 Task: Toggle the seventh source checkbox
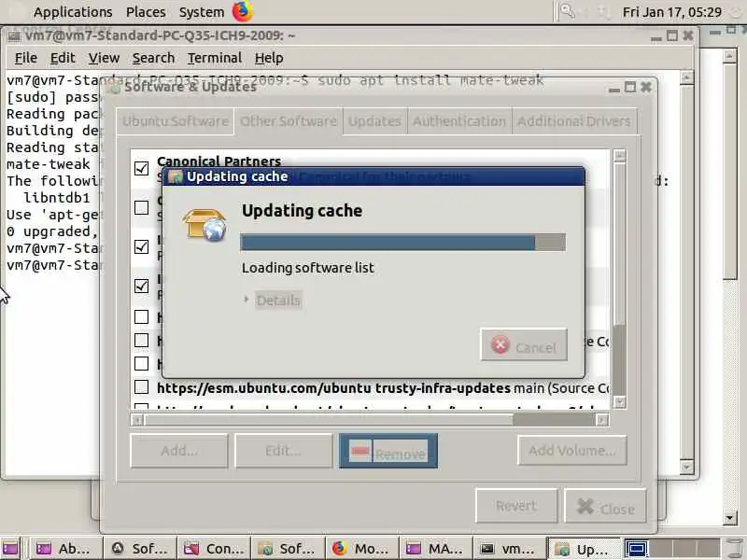point(142,363)
